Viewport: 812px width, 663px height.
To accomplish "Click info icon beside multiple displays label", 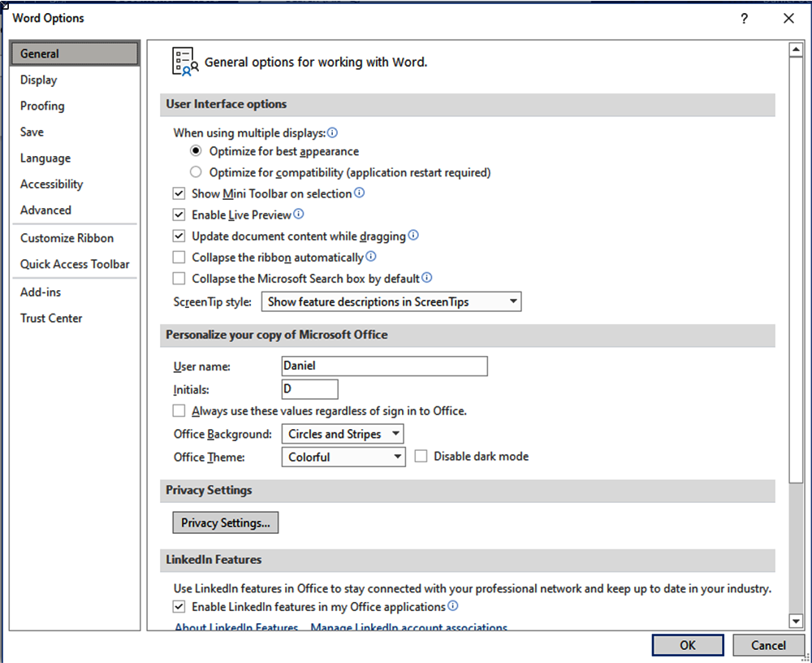I will click(x=332, y=132).
